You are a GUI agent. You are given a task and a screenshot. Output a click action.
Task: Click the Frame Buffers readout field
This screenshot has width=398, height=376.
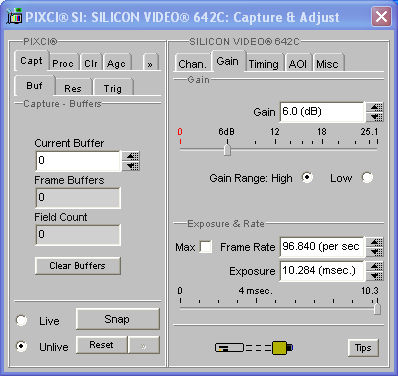78,198
